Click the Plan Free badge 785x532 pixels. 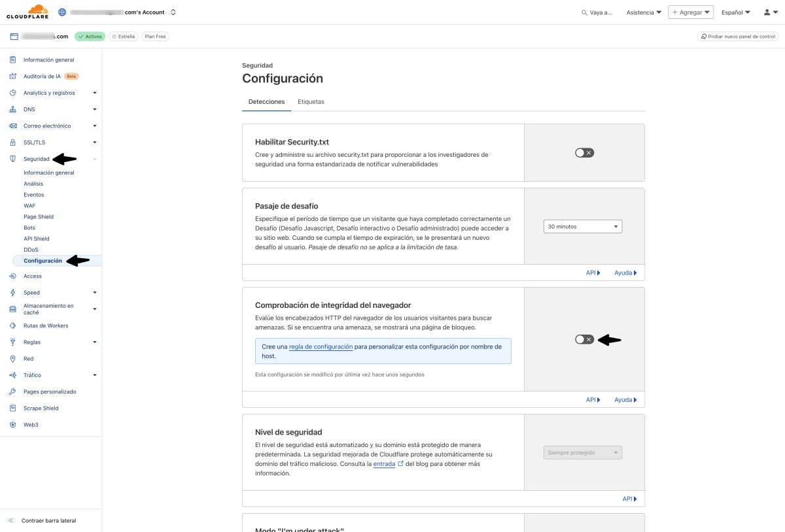pyautogui.click(x=156, y=37)
